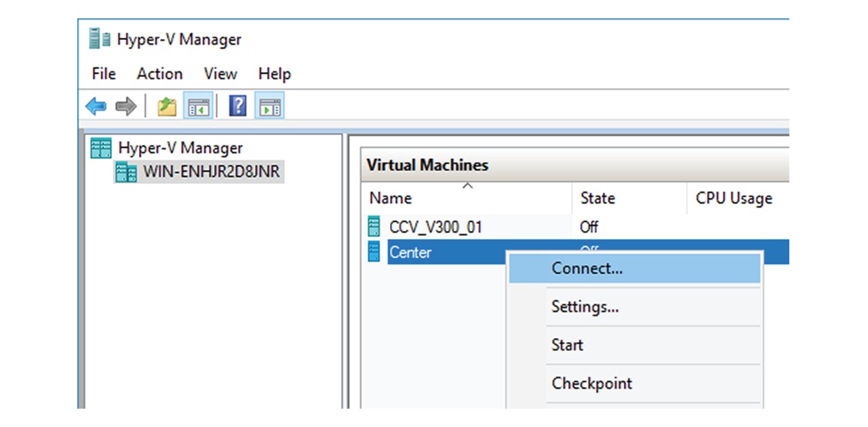Screen dimensions: 868x427
Task: Sort by the Name column header
Action: pyautogui.click(x=467, y=198)
